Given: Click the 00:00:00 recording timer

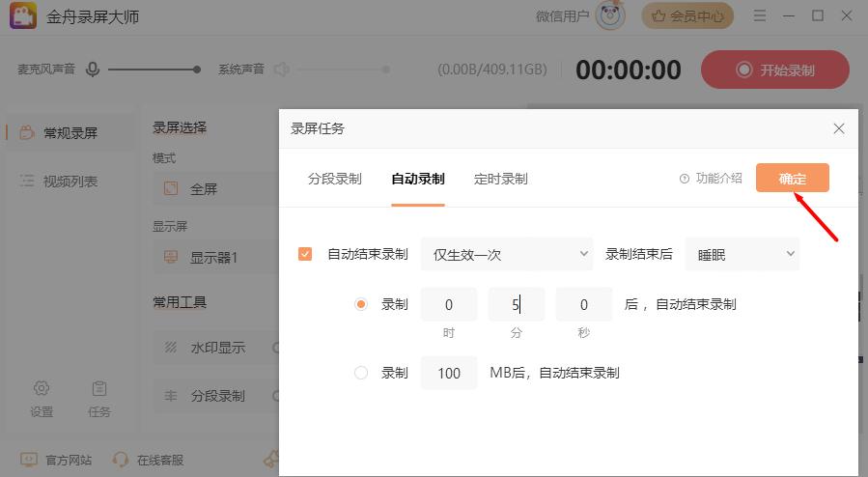Looking at the screenshot, I should [628, 70].
